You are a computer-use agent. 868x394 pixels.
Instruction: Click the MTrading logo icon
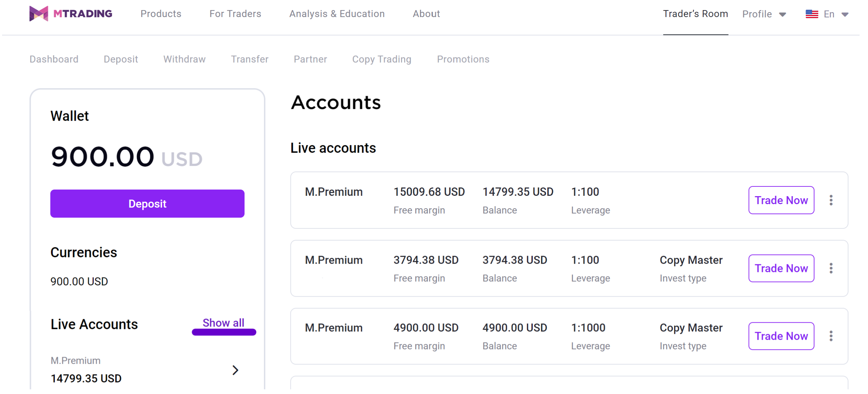point(39,14)
